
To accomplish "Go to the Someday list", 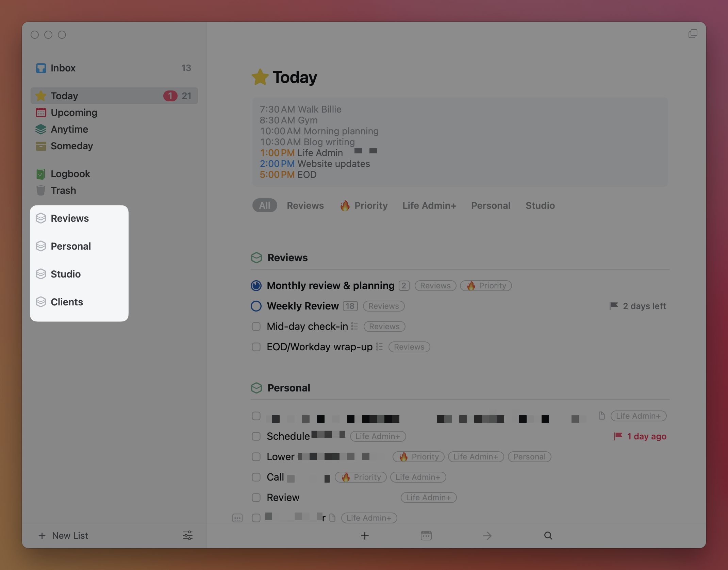I will pyautogui.click(x=71, y=146).
